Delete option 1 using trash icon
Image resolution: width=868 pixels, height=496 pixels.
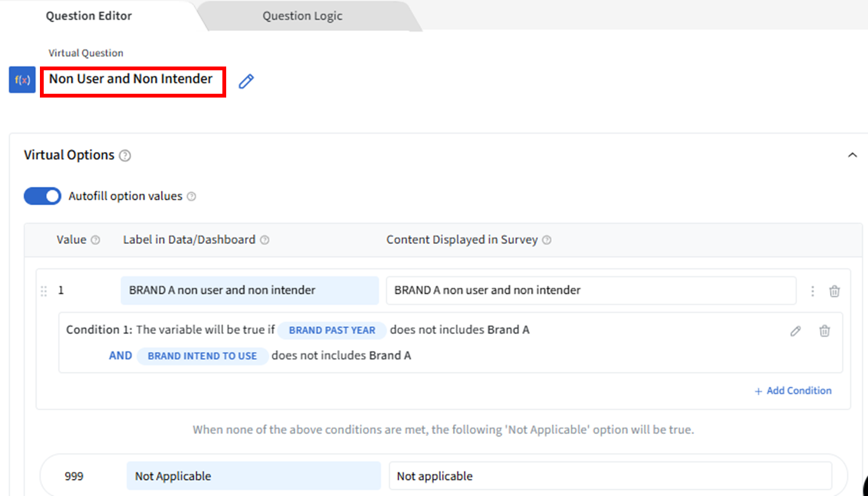[x=834, y=291]
